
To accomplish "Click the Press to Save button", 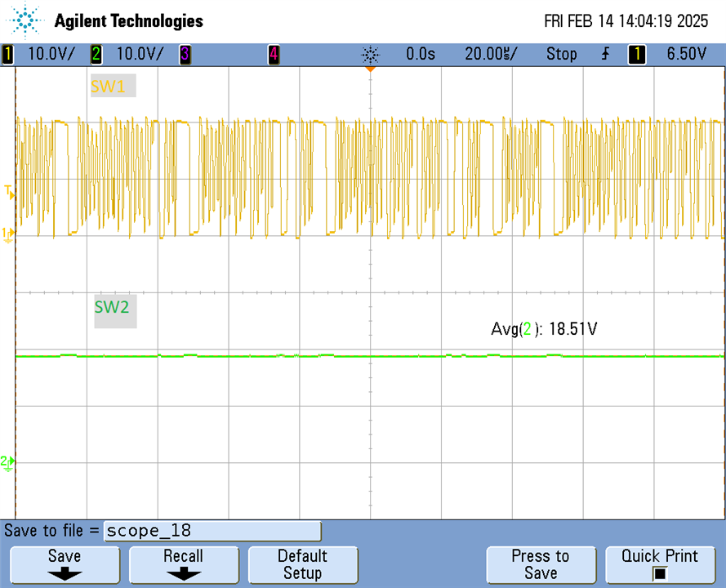I will 541,565.
